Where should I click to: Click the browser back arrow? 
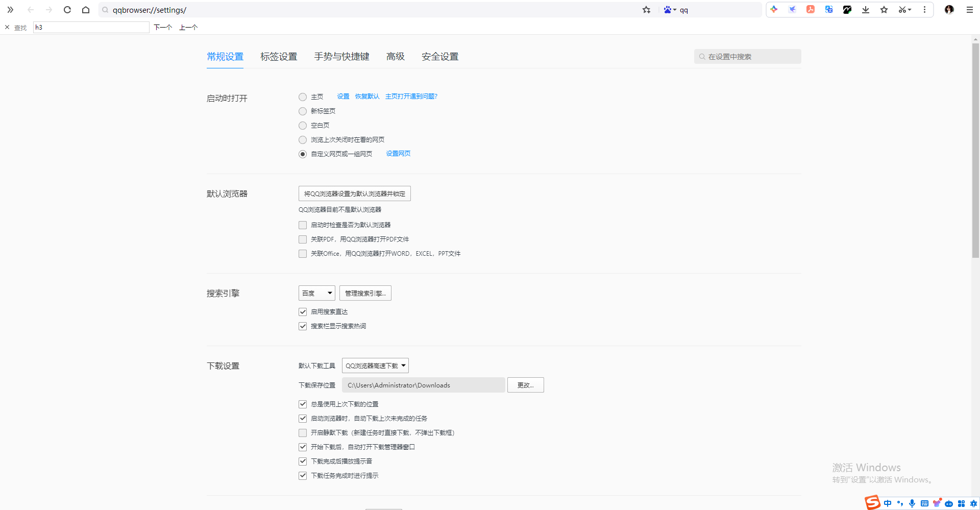(31, 10)
